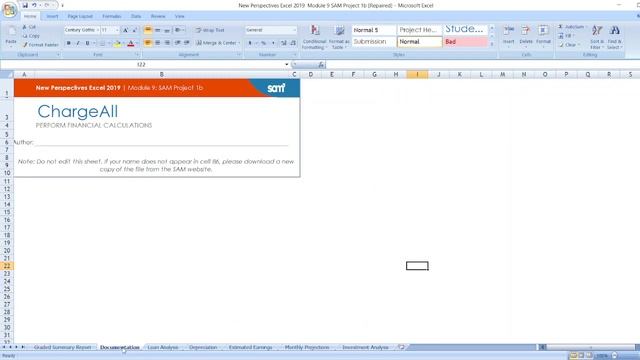The width and height of the screenshot is (640, 360).
Task: Open the Loan Analysis sheet tab
Action: click(162, 347)
